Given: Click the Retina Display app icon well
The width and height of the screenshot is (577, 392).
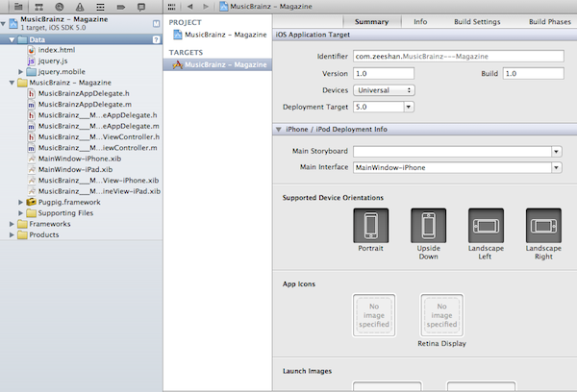Looking at the screenshot, I should [x=442, y=315].
